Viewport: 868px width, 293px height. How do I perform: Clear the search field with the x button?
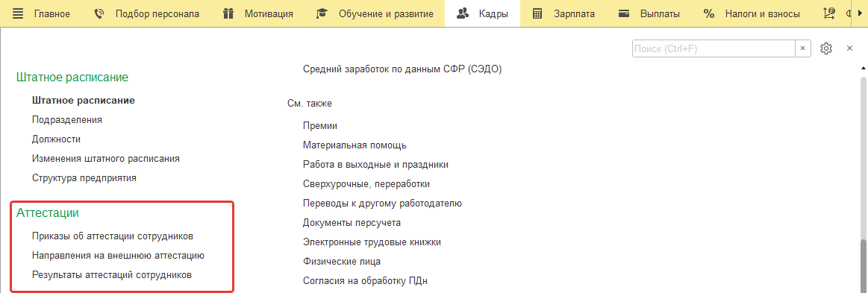click(802, 48)
